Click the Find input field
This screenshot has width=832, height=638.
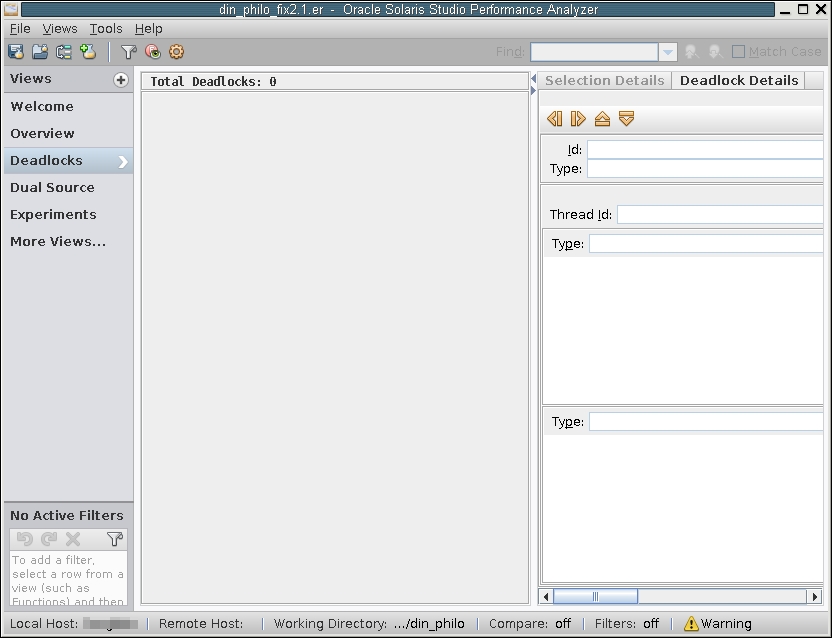594,52
